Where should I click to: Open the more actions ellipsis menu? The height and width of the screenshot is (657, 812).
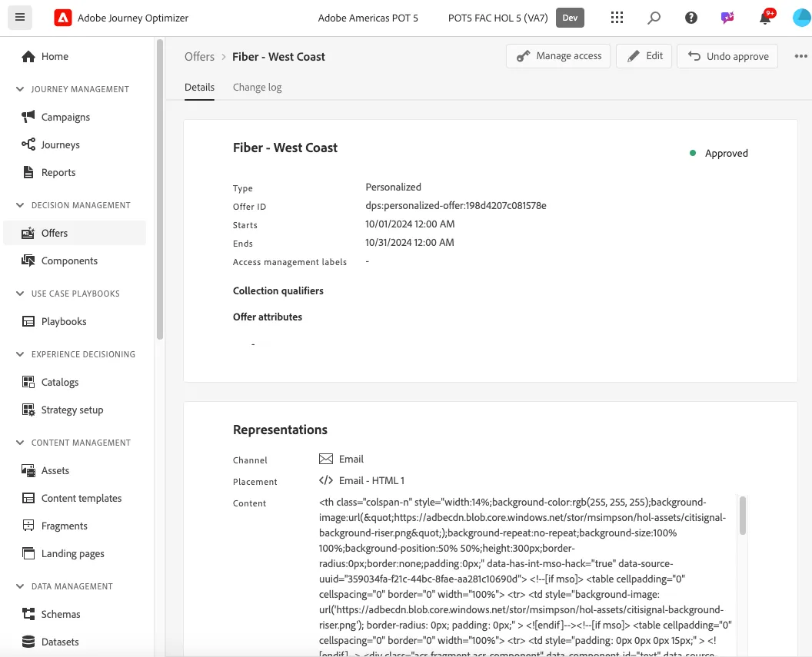pyautogui.click(x=800, y=56)
